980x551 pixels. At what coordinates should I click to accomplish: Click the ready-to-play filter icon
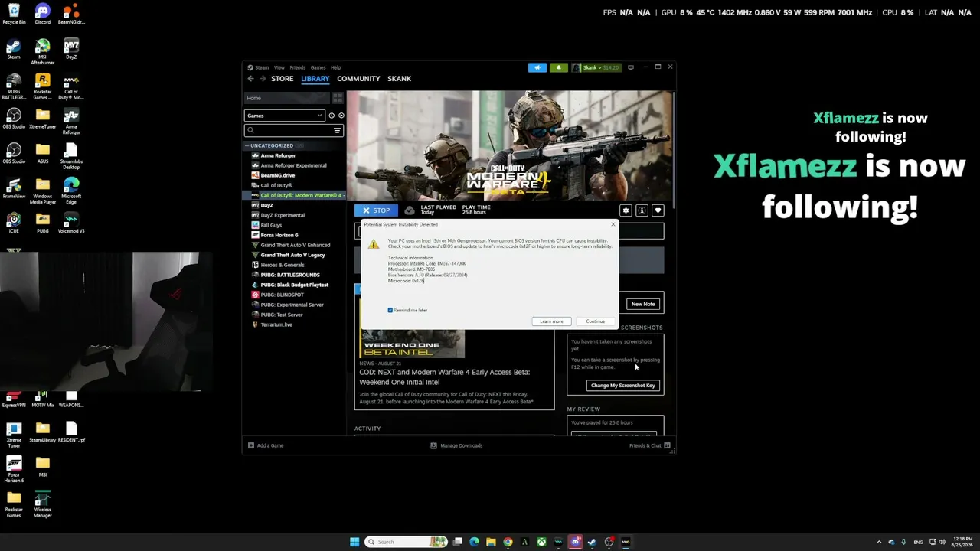[341, 116]
